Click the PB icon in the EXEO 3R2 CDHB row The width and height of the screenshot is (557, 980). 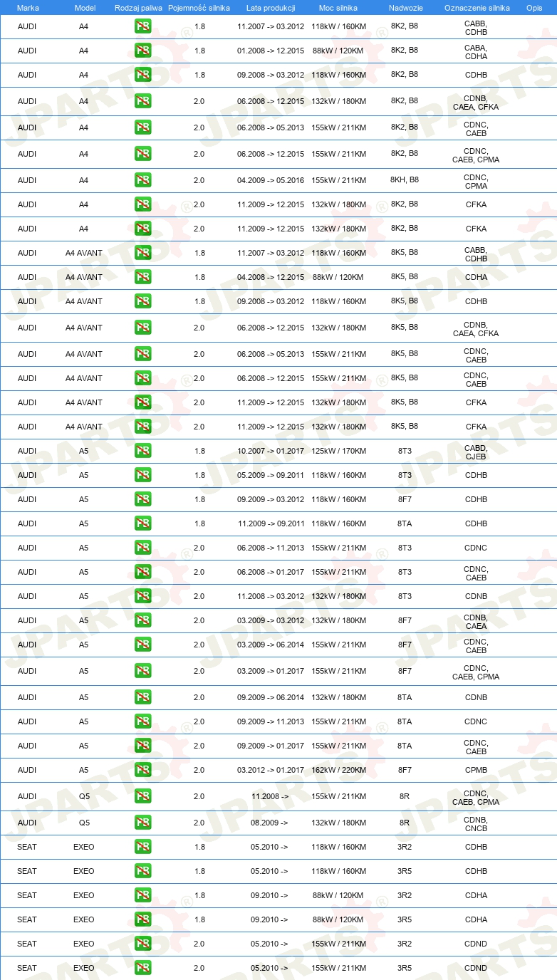tap(143, 847)
